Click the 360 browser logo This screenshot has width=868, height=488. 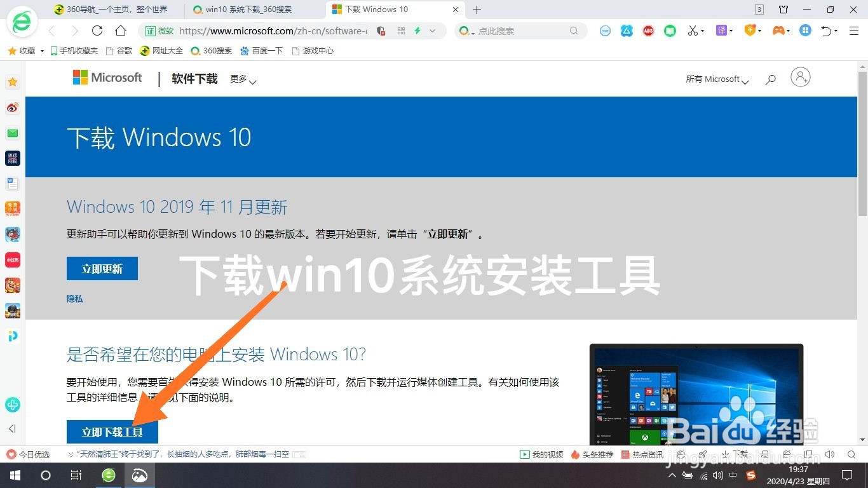tap(22, 22)
